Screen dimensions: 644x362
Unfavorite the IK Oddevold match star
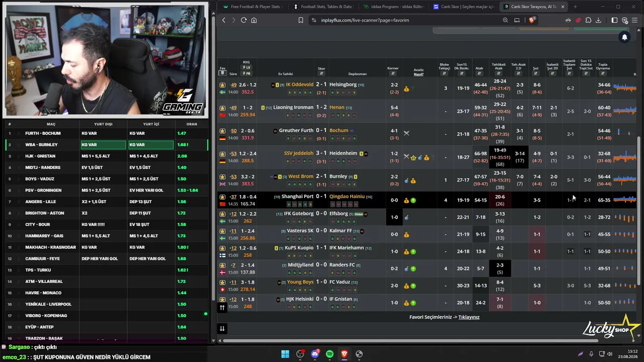pyautogui.click(x=222, y=85)
